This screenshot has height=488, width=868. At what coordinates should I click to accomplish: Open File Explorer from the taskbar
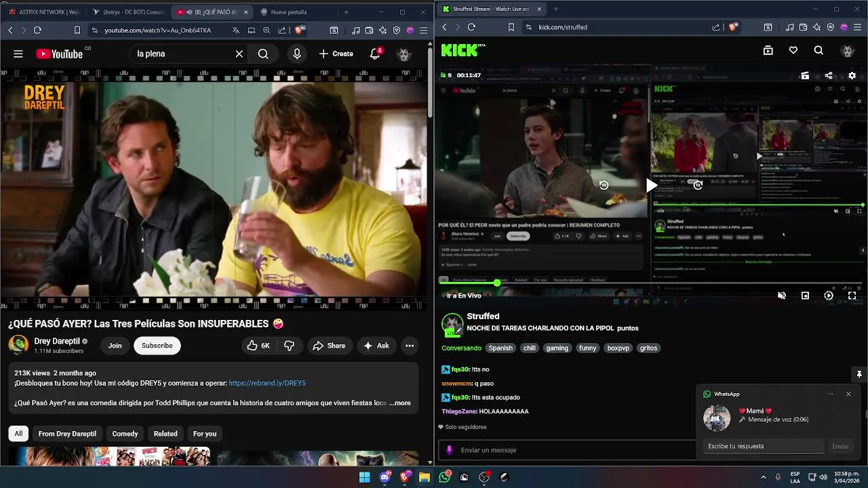(x=425, y=477)
